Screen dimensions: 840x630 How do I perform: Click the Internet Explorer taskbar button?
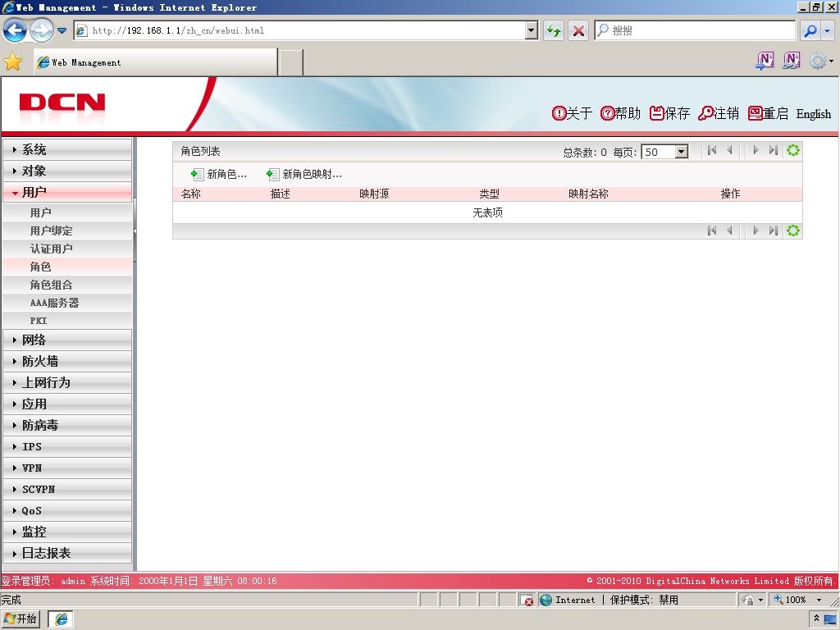tap(61, 619)
